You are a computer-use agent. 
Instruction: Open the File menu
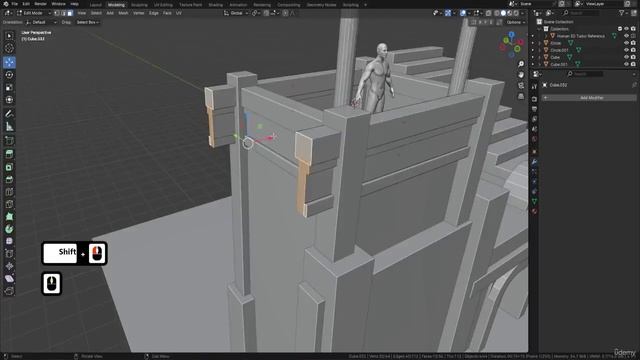(14, 4)
